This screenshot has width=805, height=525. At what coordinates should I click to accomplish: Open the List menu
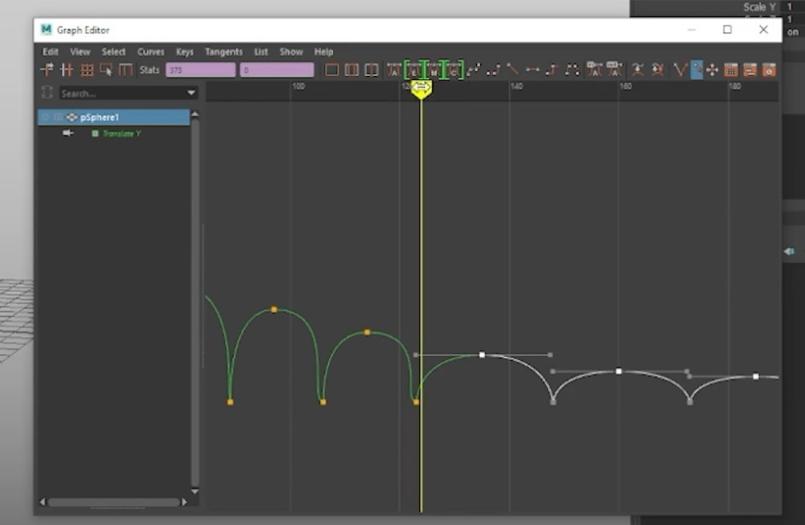[261, 52]
